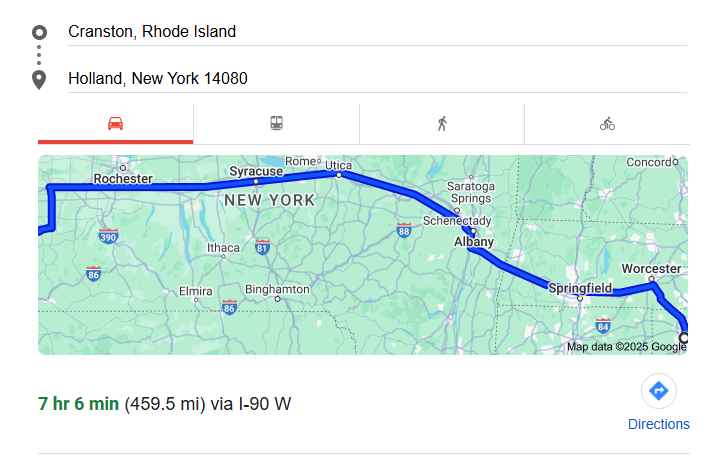718x472 pixels.
Task: Switch to public transit mode
Action: pos(276,124)
